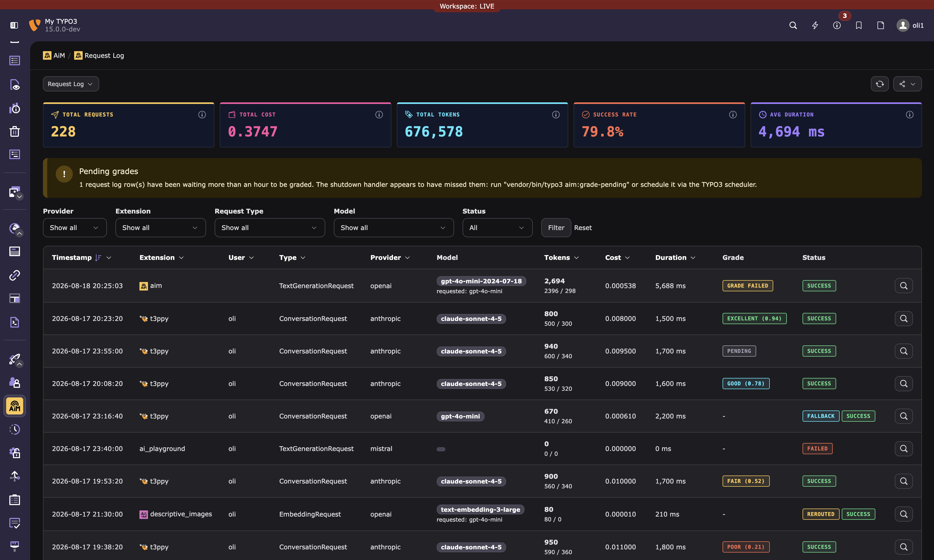View details of the 20:25:03 aim request
The width and height of the screenshot is (934, 560).
(903, 286)
